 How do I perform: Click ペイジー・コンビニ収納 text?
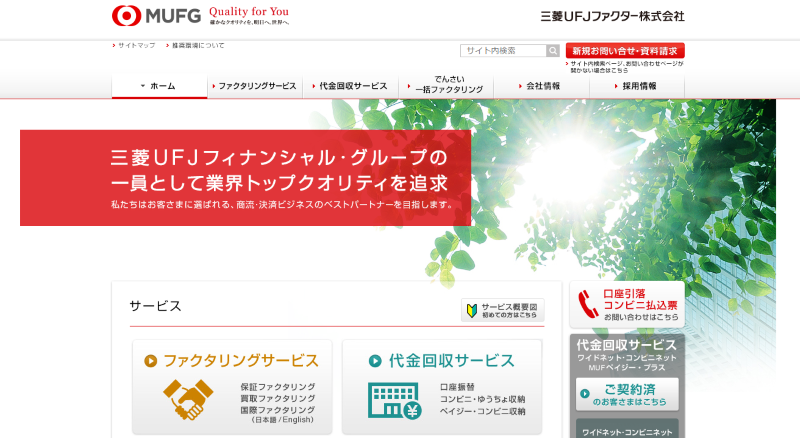click(482, 411)
